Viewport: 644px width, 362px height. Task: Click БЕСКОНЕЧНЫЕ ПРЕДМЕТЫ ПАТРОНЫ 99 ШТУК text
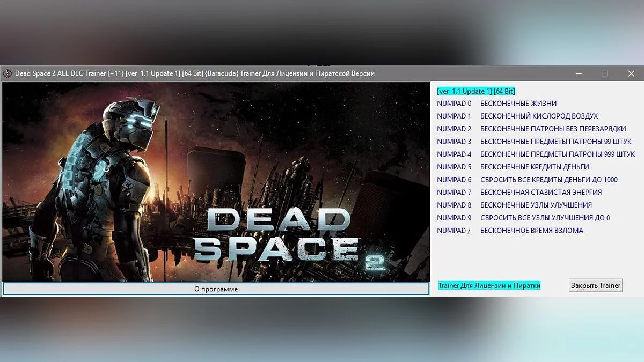point(556,142)
